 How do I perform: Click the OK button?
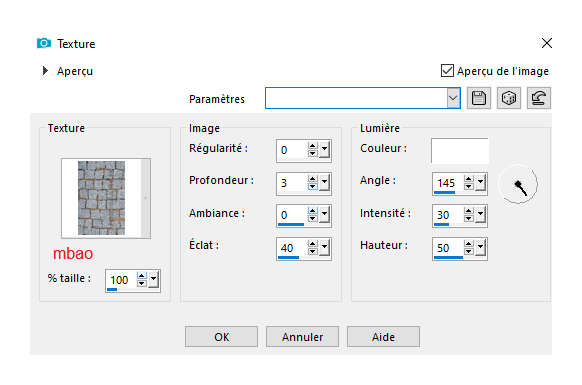pos(222,337)
